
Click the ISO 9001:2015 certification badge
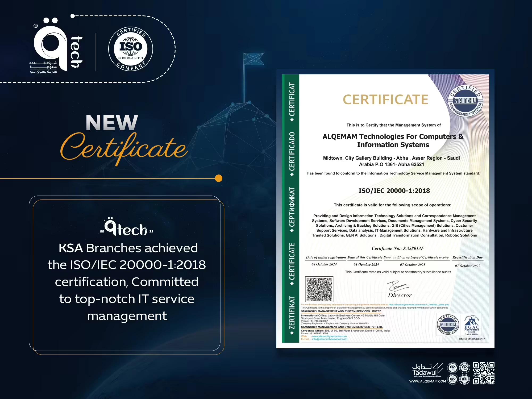point(452,380)
